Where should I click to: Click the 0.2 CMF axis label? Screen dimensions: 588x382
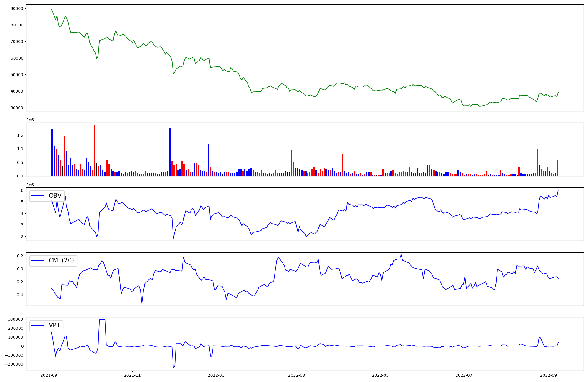click(x=20, y=256)
